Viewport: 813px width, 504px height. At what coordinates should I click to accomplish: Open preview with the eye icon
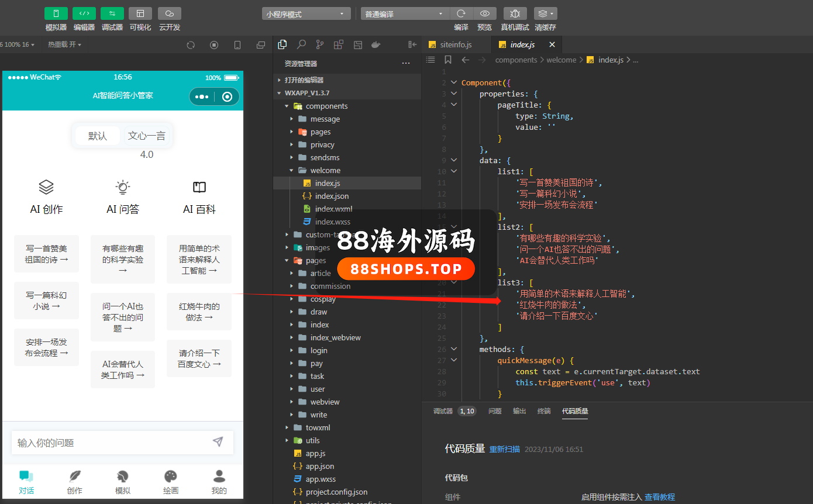(x=484, y=13)
